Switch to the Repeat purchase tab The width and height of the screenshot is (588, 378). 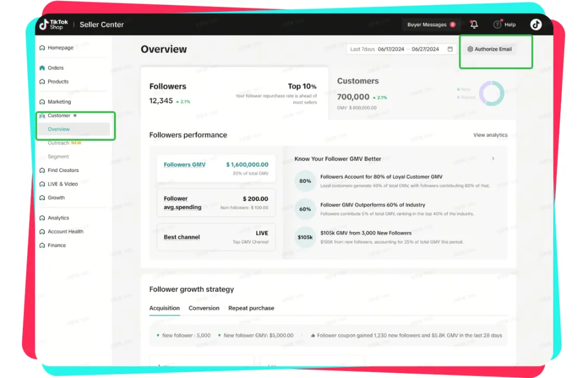251,308
